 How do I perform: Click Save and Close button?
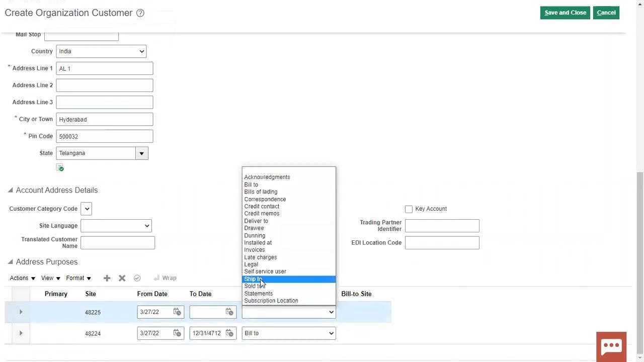click(566, 13)
